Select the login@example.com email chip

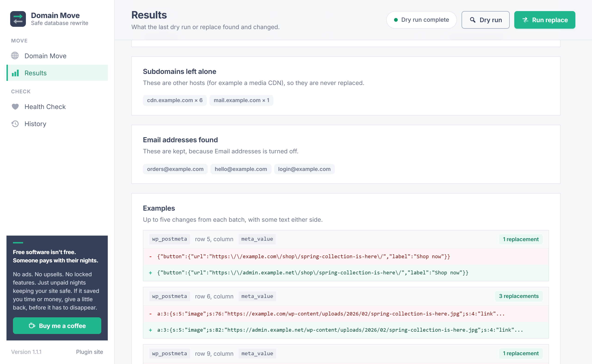pyautogui.click(x=304, y=169)
